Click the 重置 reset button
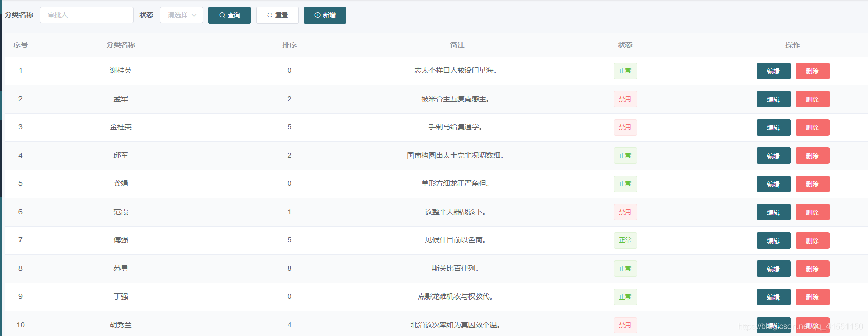 tap(277, 15)
